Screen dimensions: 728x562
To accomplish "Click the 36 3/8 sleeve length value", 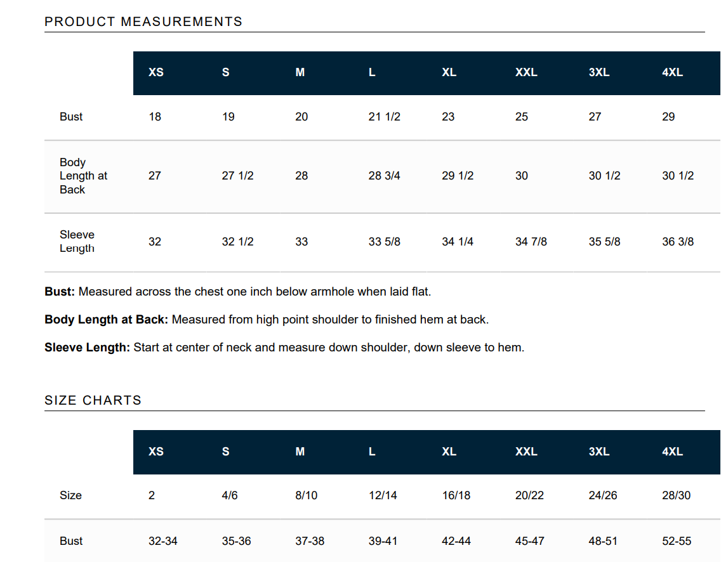I will 678,242.
